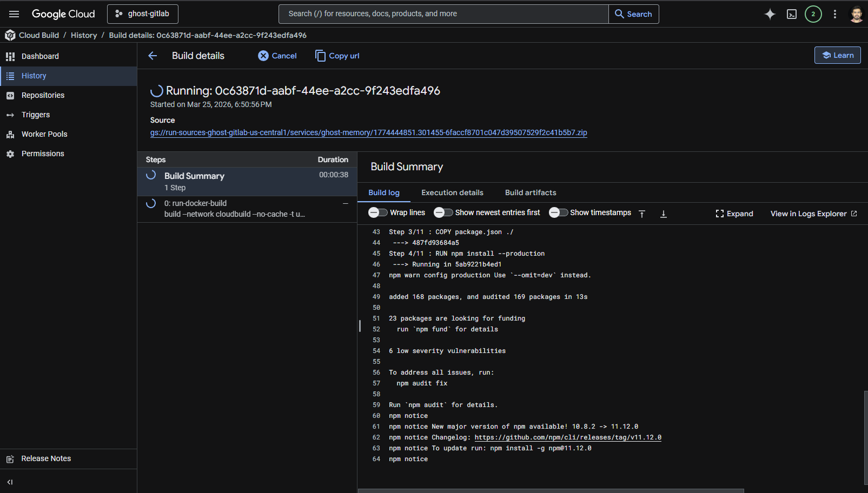
Task: Click the Google Cloud logo
Action: coord(63,14)
